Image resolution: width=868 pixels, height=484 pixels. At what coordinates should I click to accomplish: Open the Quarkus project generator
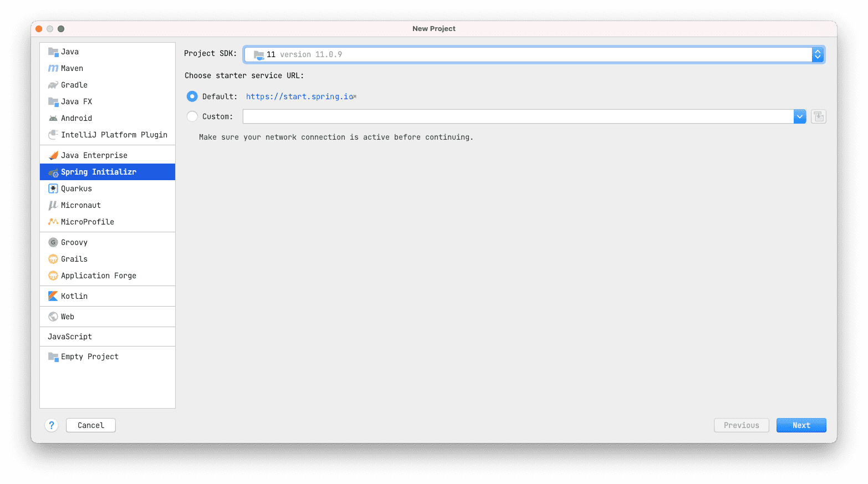click(x=76, y=188)
